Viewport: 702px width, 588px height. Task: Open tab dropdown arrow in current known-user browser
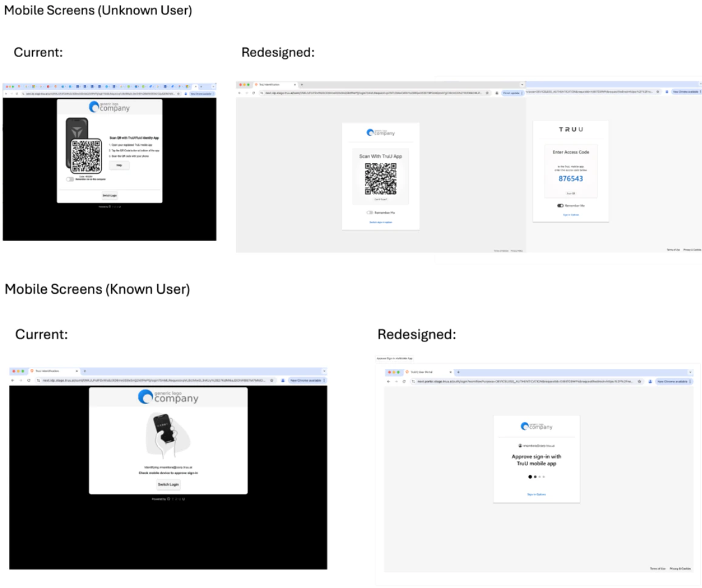[x=324, y=371]
